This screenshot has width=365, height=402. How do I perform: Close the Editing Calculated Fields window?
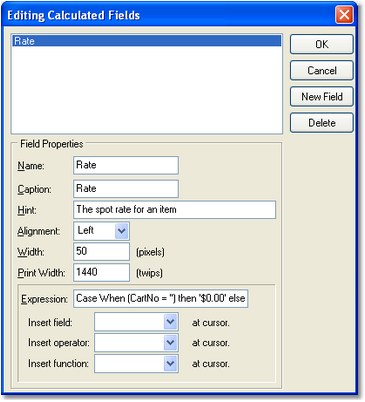tap(344, 15)
